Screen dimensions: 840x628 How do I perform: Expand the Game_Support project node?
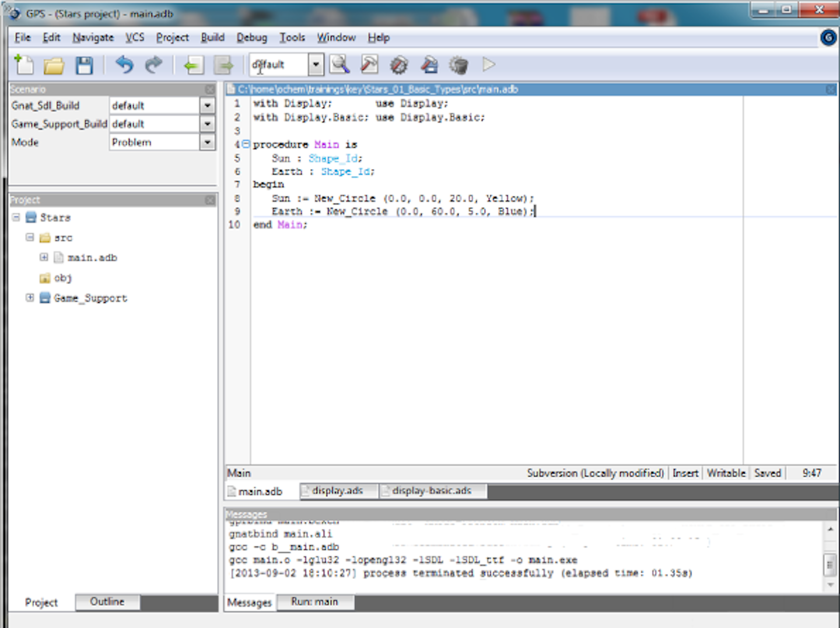[x=30, y=297]
